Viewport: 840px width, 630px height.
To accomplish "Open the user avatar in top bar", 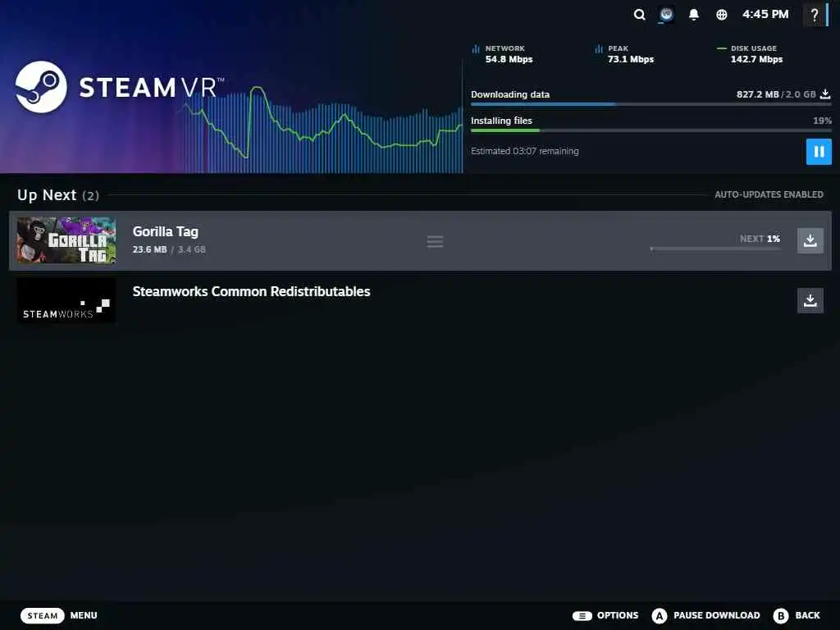I will coord(666,15).
